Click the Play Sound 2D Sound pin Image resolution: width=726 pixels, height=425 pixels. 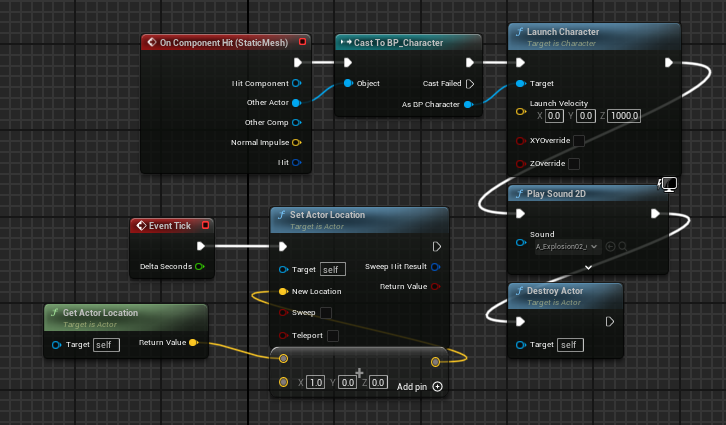520,243
